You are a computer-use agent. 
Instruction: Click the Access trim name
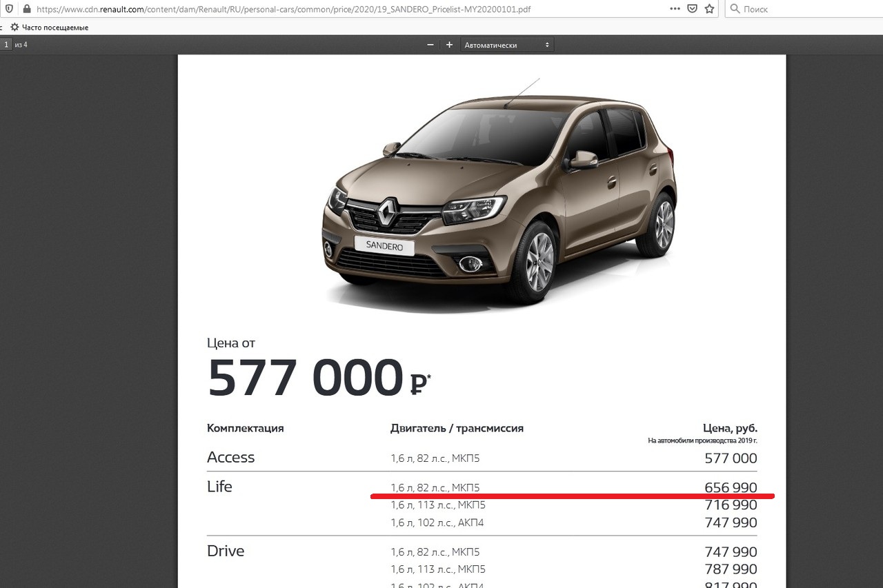point(231,458)
